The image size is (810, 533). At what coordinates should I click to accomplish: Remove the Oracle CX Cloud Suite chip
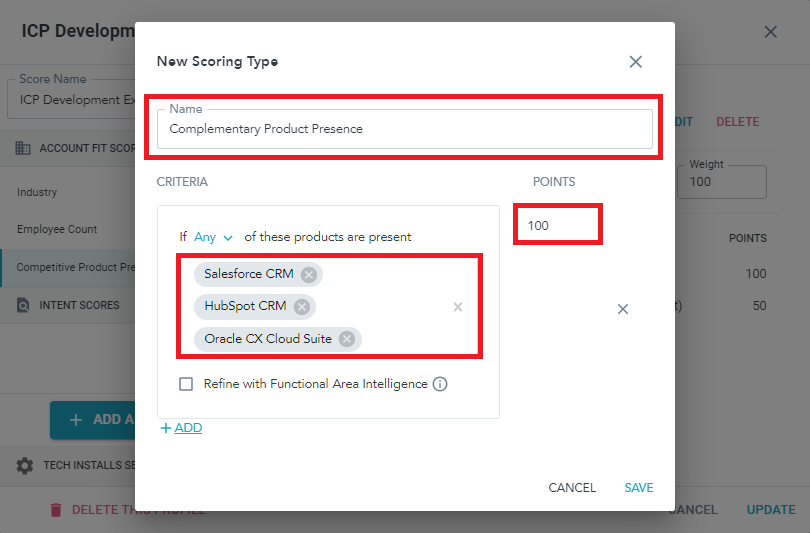point(347,339)
